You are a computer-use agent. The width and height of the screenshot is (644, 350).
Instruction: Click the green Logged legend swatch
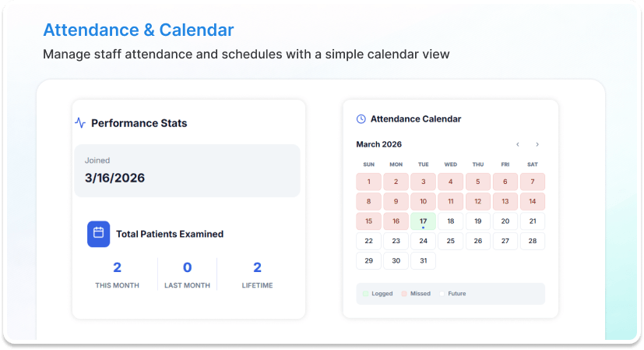pyautogui.click(x=365, y=294)
